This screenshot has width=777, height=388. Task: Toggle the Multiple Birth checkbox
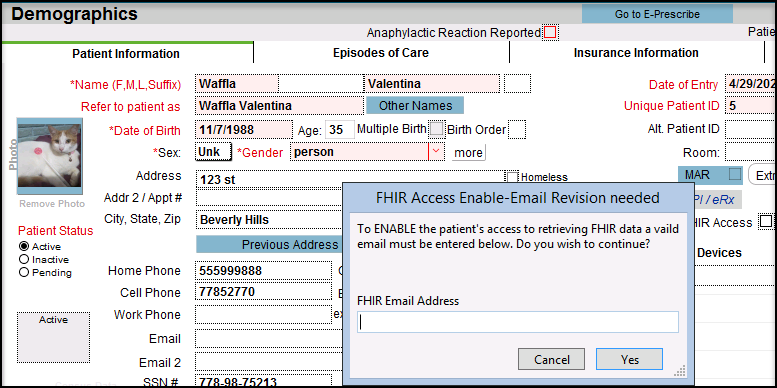437,129
